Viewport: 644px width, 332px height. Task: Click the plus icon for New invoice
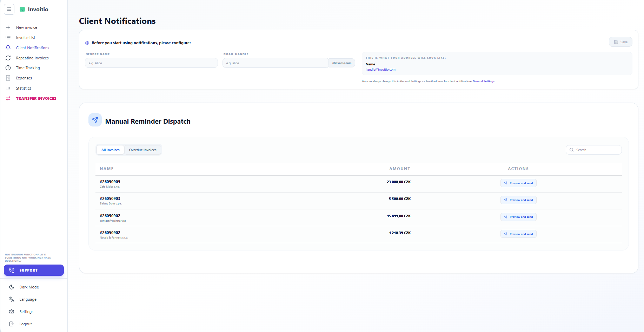[8, 27]
